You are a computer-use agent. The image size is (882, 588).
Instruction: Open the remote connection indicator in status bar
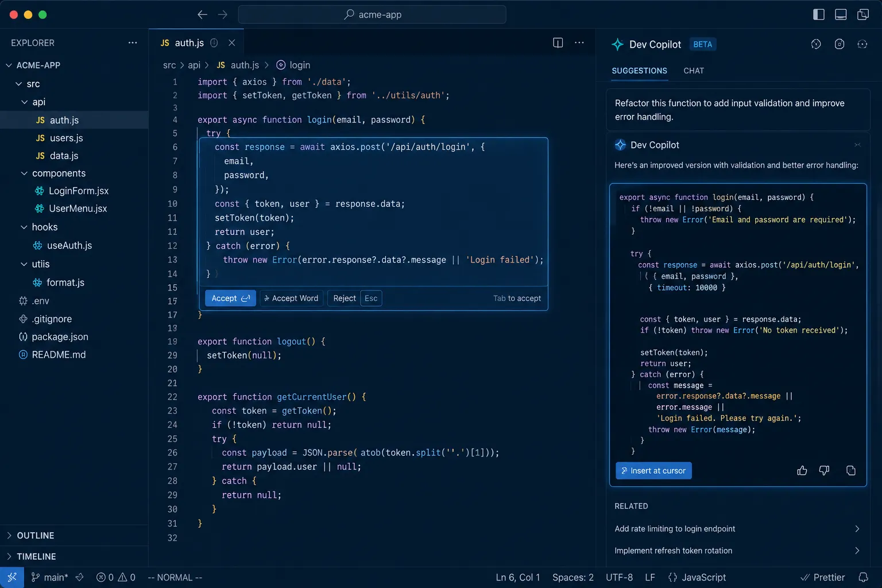[12, 578]
